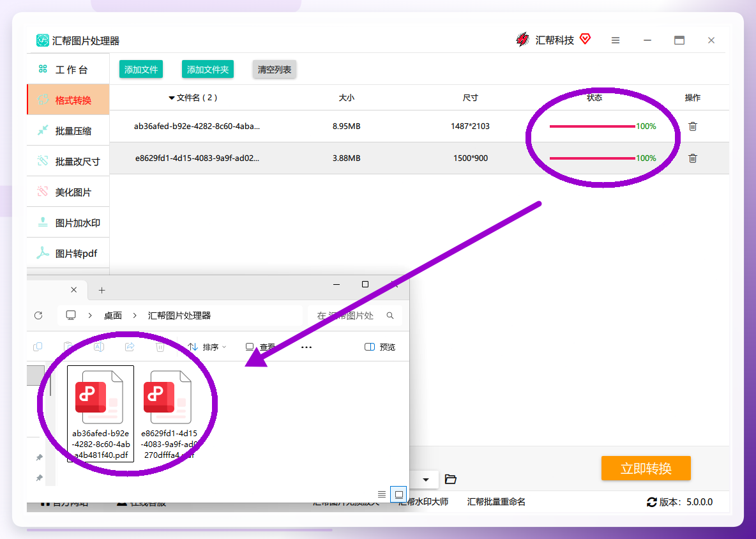Go to 批量压缩 in the sidebar
The image size is (756, 539).
coord(68,131)
